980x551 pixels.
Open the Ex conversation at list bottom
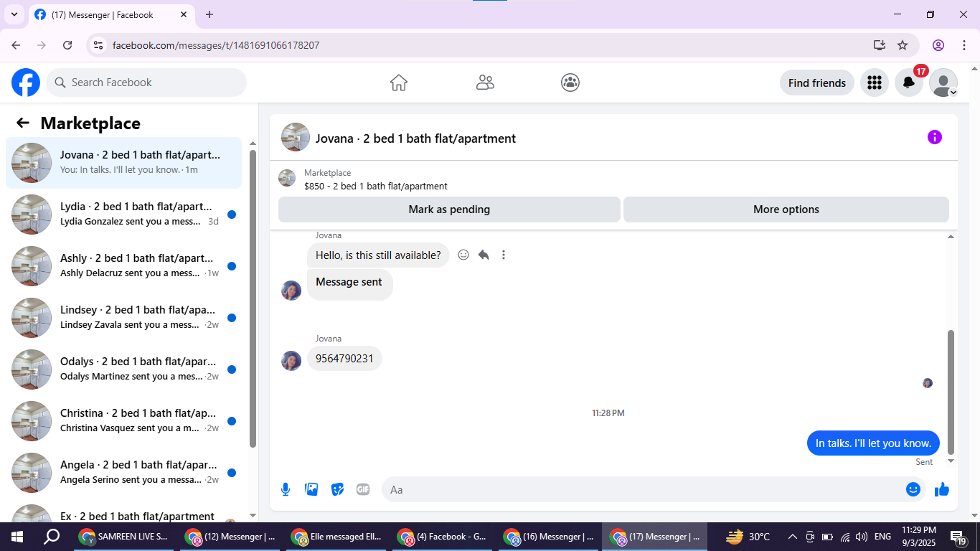click(124, 512)
